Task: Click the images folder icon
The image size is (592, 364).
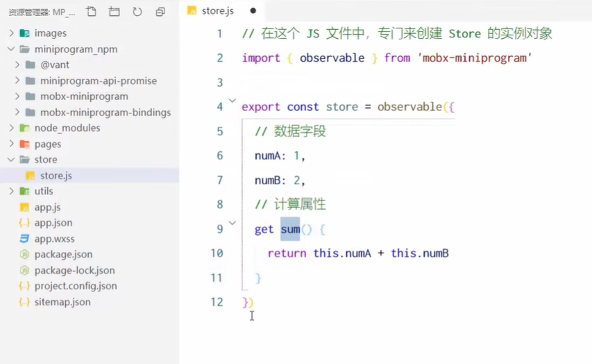Action: coord(24,33)
